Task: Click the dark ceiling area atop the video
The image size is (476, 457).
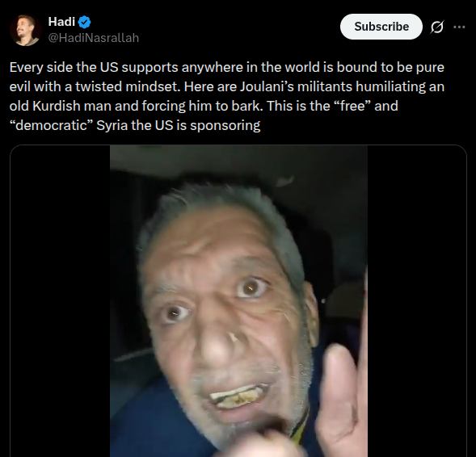Action: click(238, 159)
